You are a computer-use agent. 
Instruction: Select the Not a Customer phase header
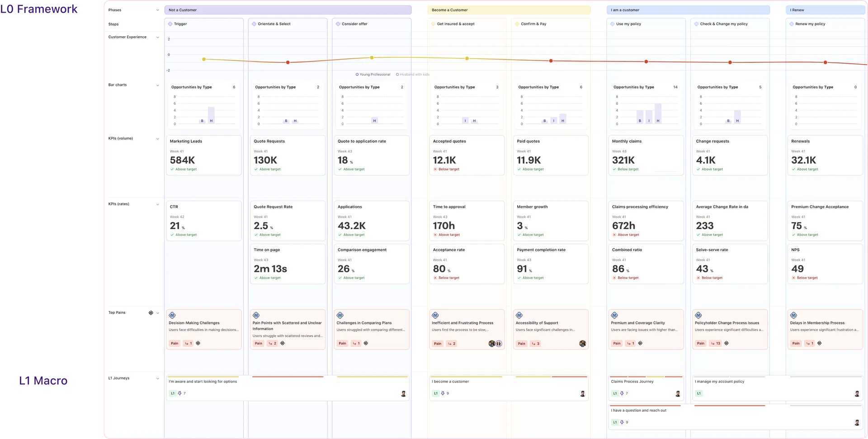pos(288,10)
